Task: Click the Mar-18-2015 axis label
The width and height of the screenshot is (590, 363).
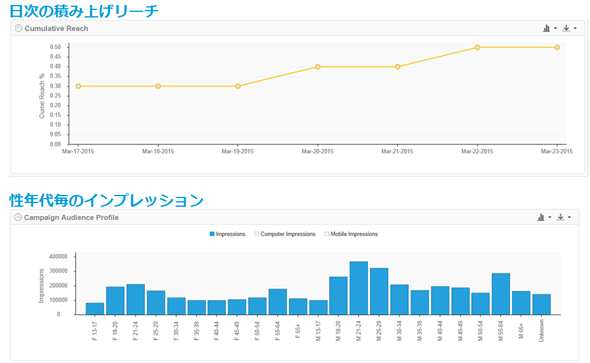Action: click(x=158, y=151)
